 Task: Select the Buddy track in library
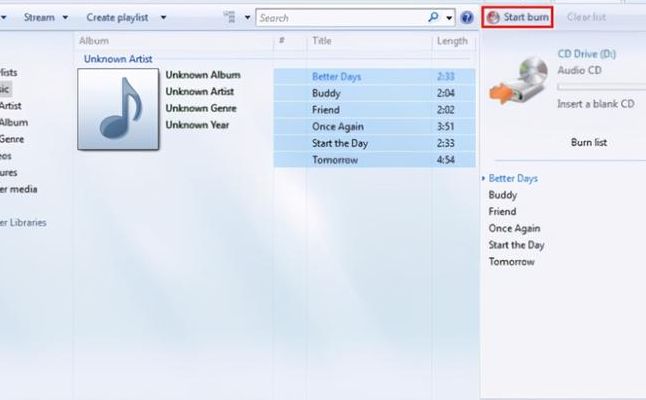click(x=374, y=93)
